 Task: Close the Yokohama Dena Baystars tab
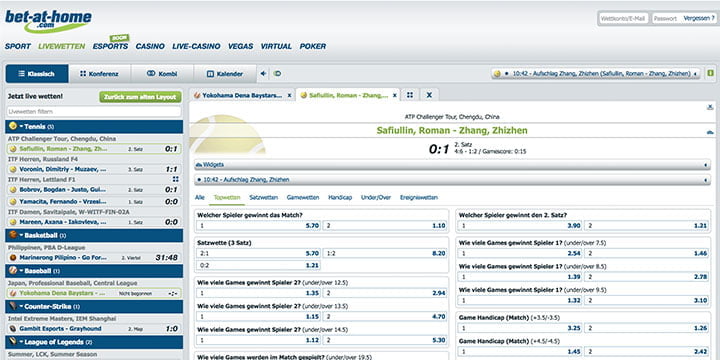pos(289,96)
